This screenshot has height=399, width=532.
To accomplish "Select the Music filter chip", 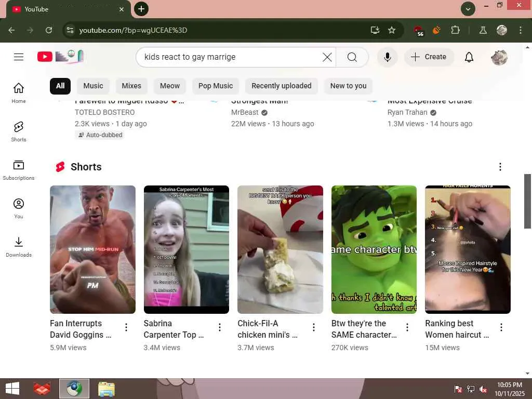I will coord(93,86).
